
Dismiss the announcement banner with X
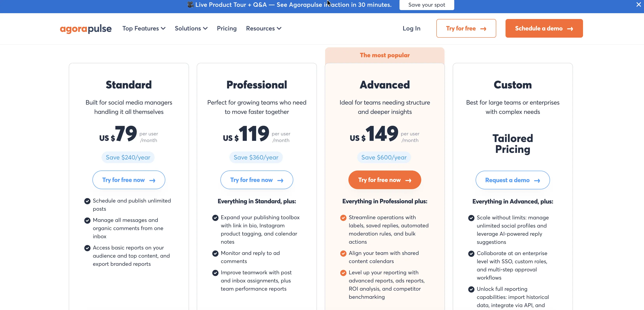click(x=639, y=4)
